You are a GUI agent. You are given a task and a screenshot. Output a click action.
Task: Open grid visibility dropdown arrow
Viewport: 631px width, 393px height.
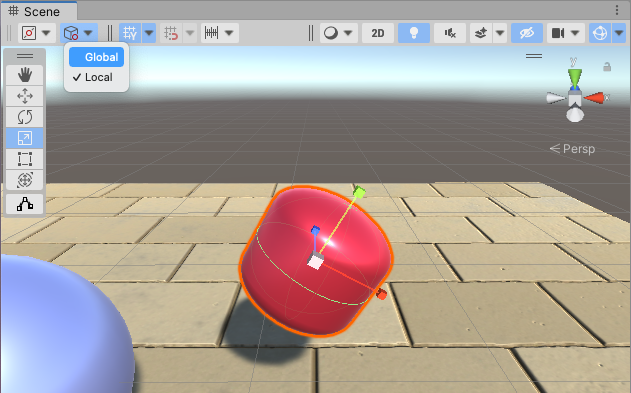(x=149, y=33)
